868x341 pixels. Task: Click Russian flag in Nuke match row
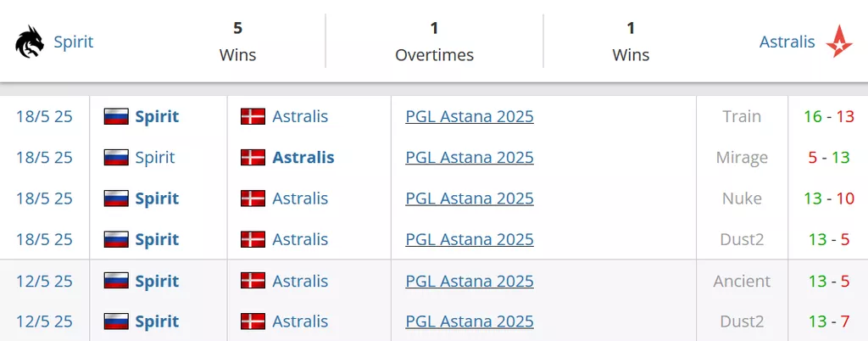pos(116,198)
